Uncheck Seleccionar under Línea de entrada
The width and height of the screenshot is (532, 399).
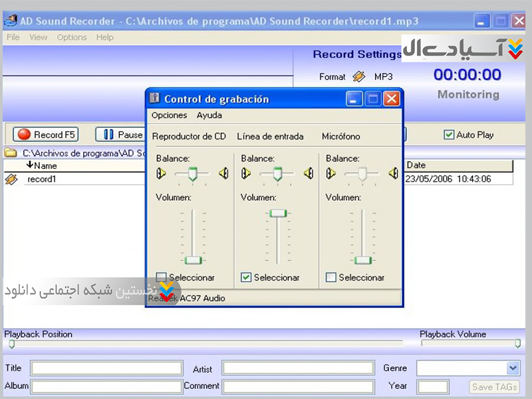[246, 277]
